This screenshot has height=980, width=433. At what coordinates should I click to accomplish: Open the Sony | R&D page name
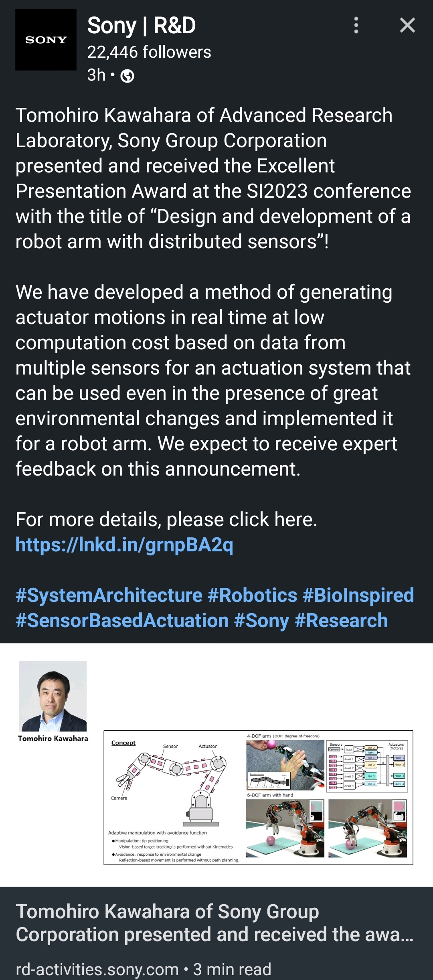(142, 25)
